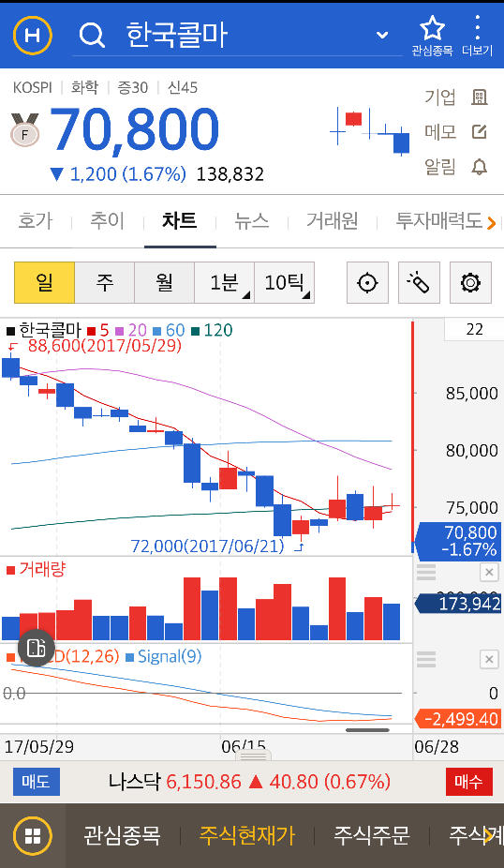Tap the red 5-day moving average legend
This screenshot has width=504, height=868.
tap(99, 331)
